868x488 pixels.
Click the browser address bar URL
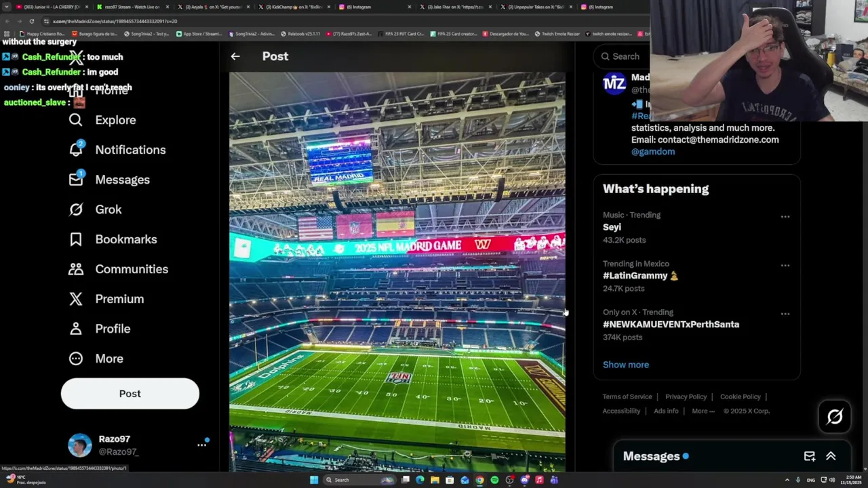115,21
